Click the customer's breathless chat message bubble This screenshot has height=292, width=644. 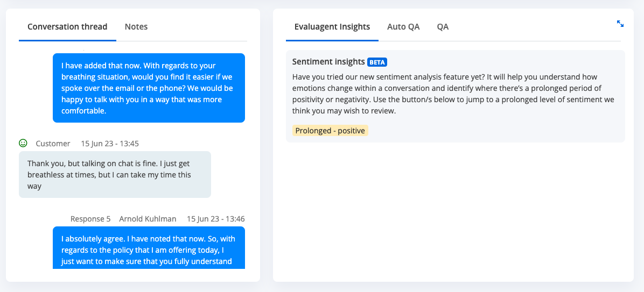tap(115, 175)
